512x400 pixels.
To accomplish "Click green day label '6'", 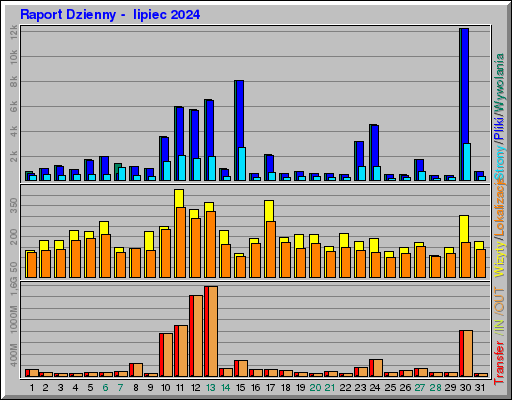I will pos(106,388).
